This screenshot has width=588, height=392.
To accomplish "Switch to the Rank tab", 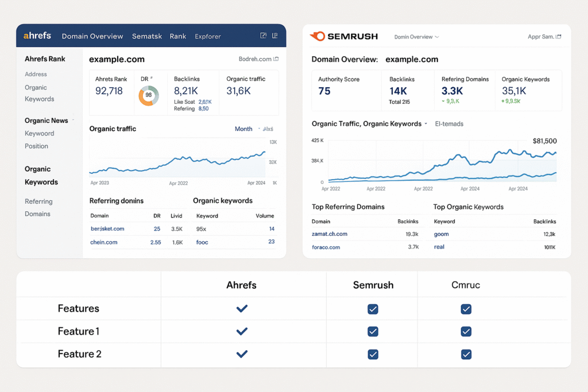I will pyautogui.click(x=178, y=36).
